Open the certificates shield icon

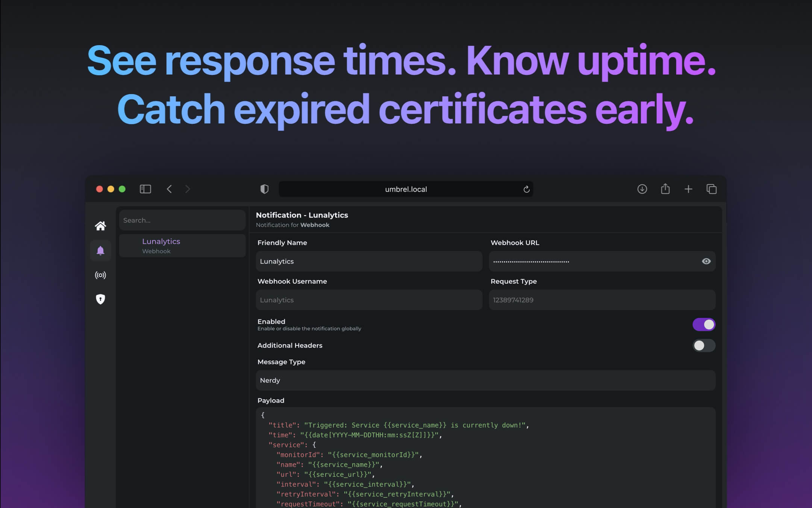click(100, 299)
